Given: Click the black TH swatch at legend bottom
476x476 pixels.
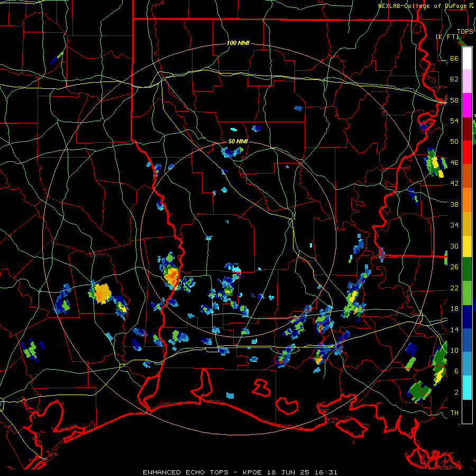Looking at the screenshot, I should pos(467,411).
